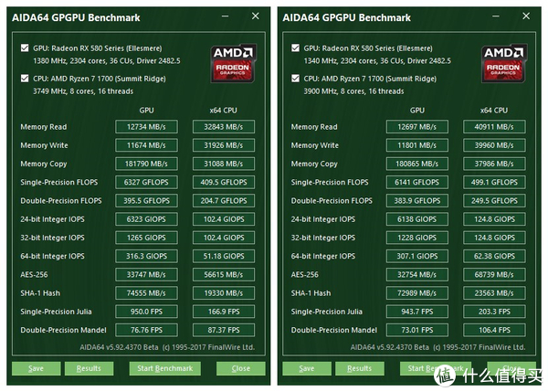Viewport: 548px width, 392px height.
Task: Select 68739 MB/s CPU AES-256 result
Action: tap(494, 274)
